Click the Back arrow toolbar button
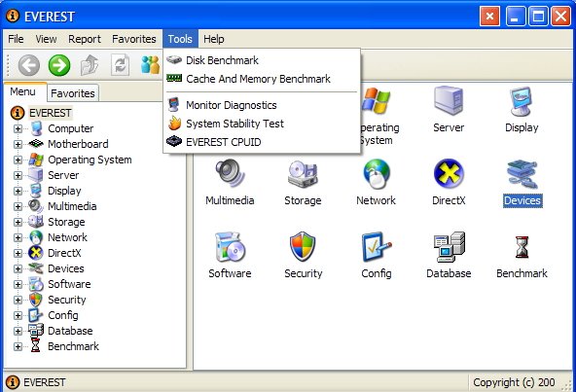The height and width of the screenshot is (392, 576). (29, 65)
